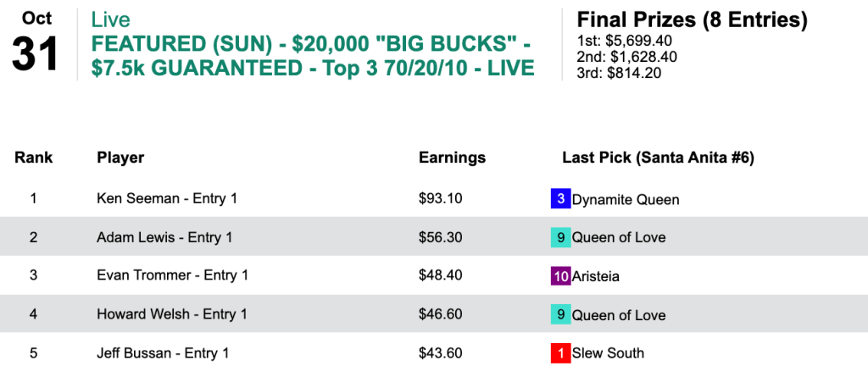
Task: Click the purple number 10 badge for Aristeia
Action: click(560, 276)
